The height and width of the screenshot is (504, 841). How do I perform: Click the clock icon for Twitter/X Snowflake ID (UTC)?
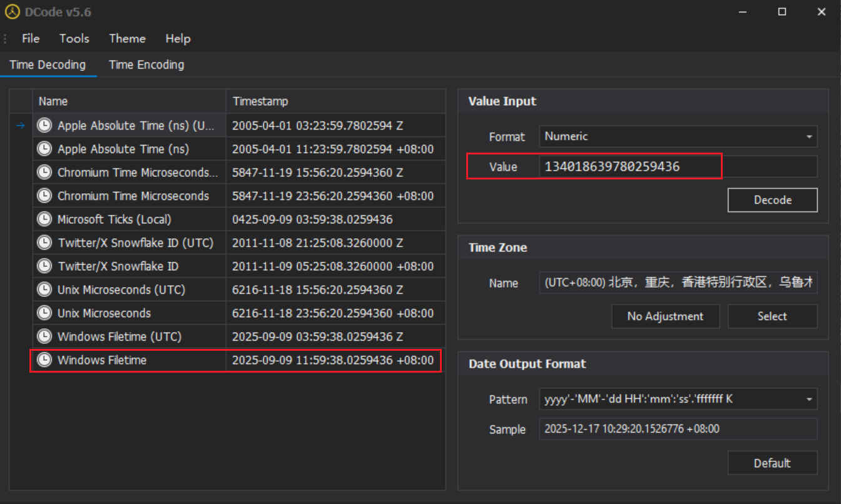point(44,243)
